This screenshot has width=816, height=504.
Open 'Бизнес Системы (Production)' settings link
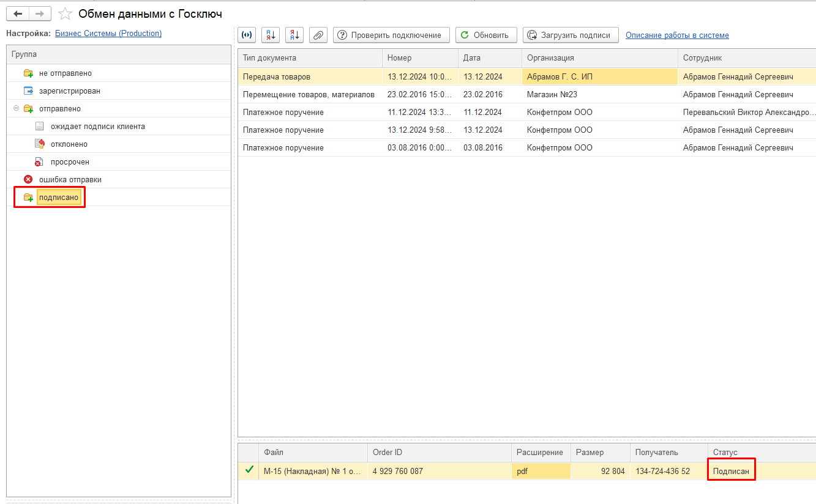(108, 34)
